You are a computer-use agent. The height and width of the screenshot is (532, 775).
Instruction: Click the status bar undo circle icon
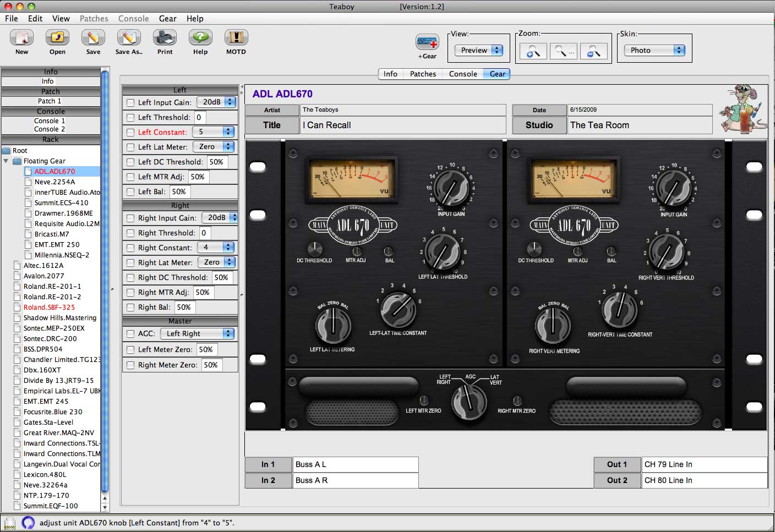pyautogui.click(x=28, y=523)
